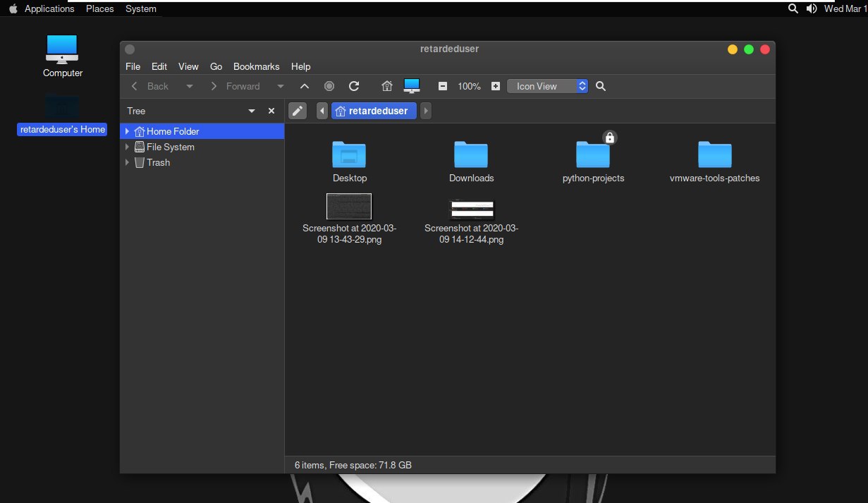Select File System in the tree
Screen dimensions: 868x503
[170, 147]
